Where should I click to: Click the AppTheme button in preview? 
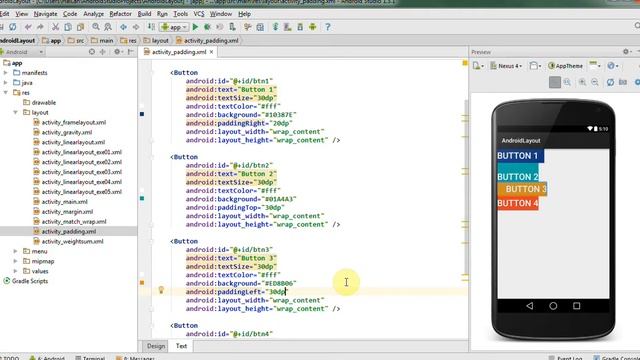click(x=565, y=66)
